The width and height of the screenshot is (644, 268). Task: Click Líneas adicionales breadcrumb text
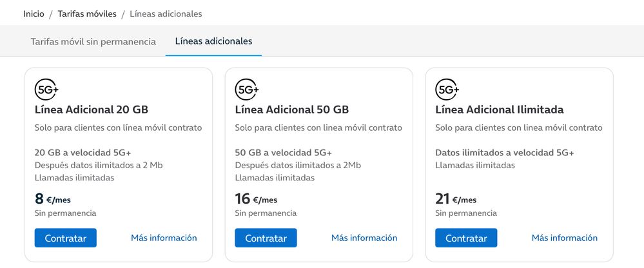pyautogui.click(x=166, y=14)
